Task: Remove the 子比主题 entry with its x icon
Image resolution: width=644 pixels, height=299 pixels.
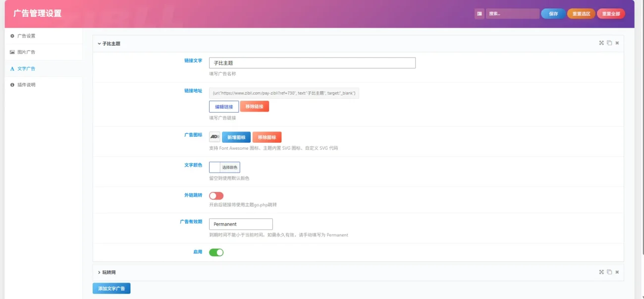Action: (617, 43)
